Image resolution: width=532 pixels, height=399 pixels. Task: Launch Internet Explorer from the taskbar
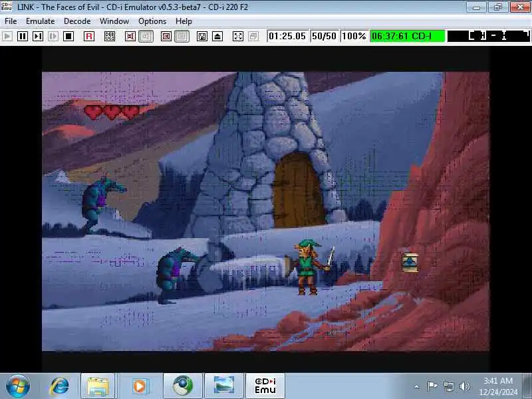point(59,386)
